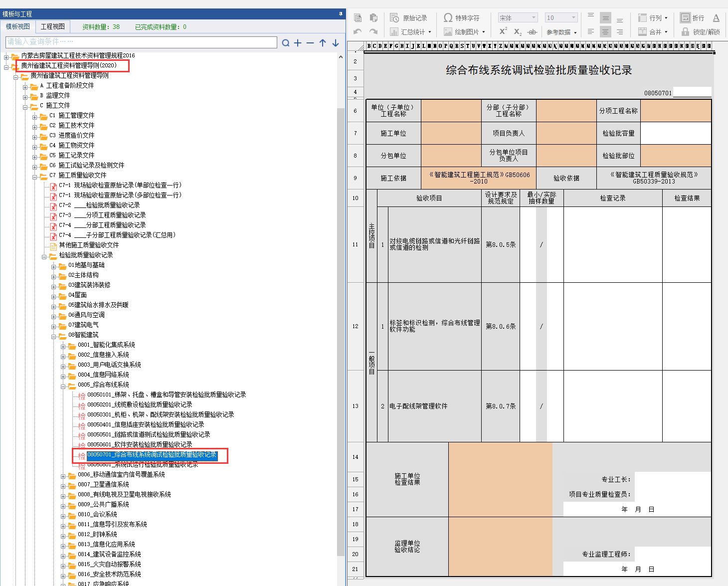This screenshot has height=586, width=728.
Task: Click the paste clipboard icon
Action: [x=373, y=18]
